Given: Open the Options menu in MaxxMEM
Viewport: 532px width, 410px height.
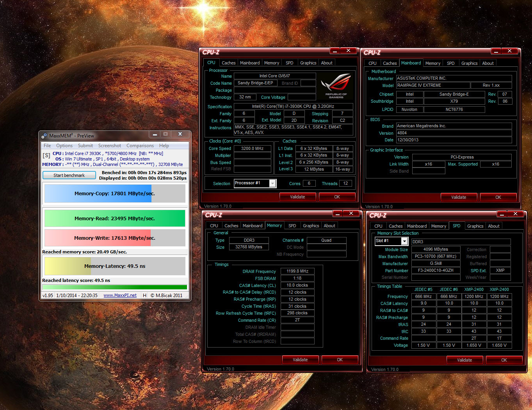Looking at the screenshot, I should tap(64, 146).
